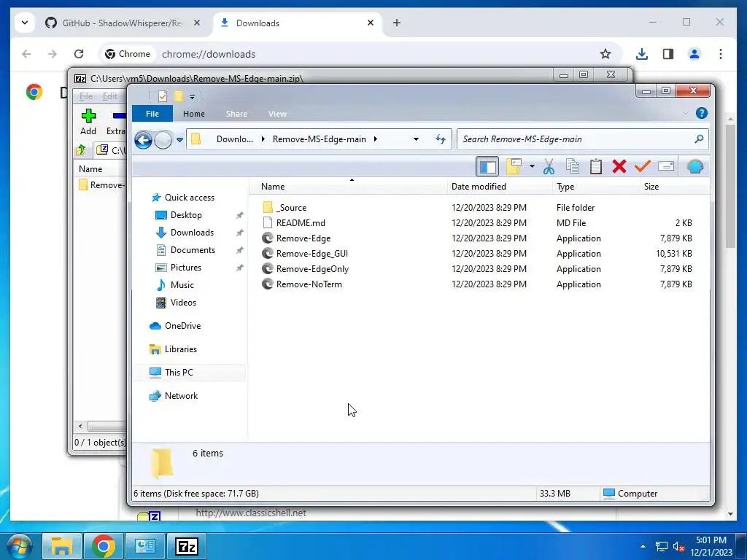This screenshot has width=747, height=560.
Task: Select Network in the navigation pane
Action: click(181, 396)
